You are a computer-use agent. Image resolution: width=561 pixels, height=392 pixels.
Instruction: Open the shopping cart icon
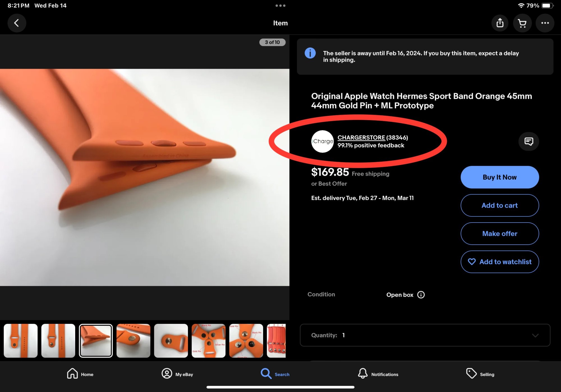click(522, 23)
